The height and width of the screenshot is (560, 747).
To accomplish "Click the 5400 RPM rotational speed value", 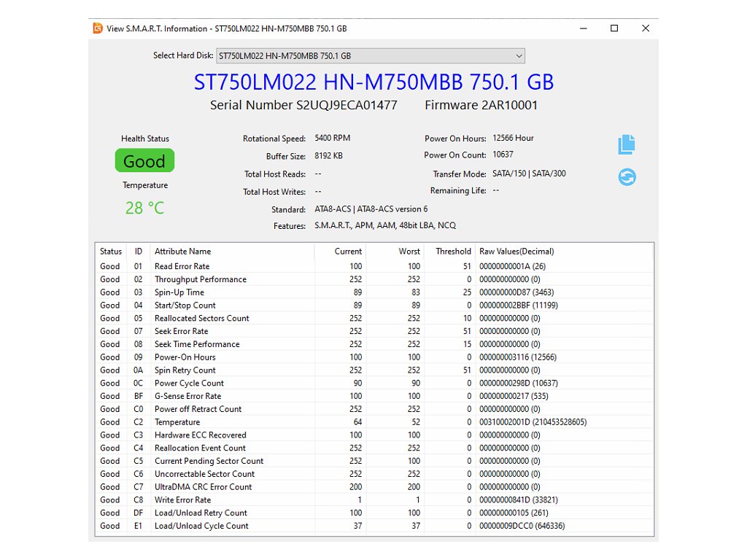I will 332,138.
